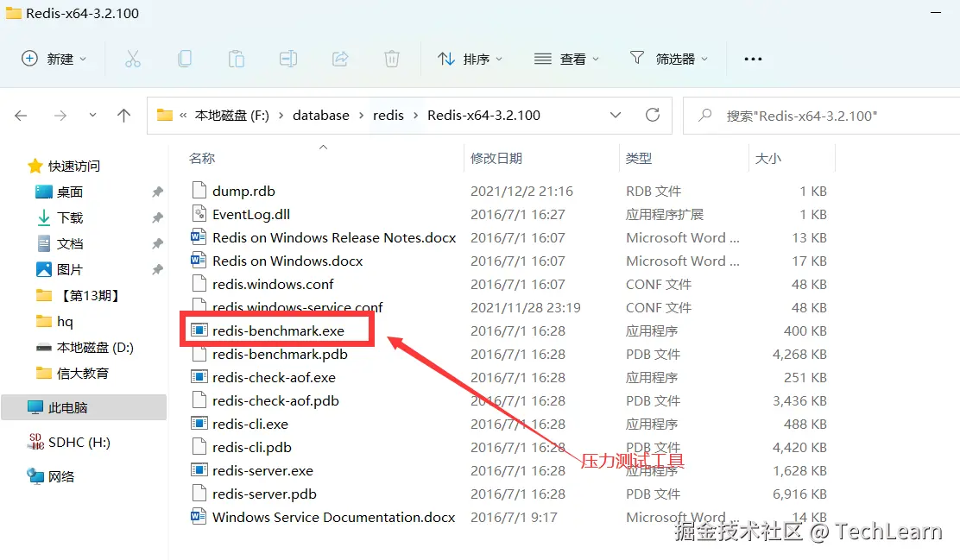Select the file redis.windows.conf

[273, 284]
